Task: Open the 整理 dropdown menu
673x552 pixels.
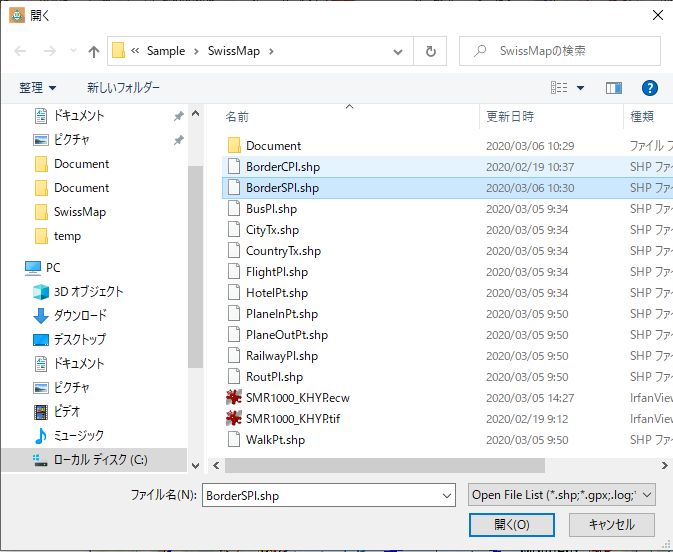Action: tap(38, 88)
